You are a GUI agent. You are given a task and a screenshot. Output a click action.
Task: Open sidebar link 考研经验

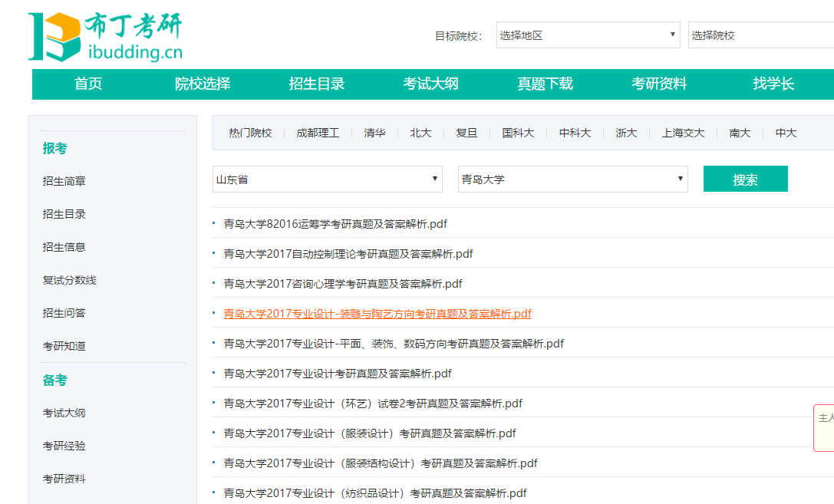coord(64,446)
